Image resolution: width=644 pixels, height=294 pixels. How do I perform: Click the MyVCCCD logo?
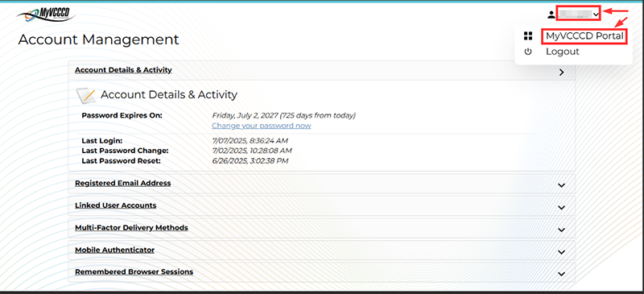point(46,14)
